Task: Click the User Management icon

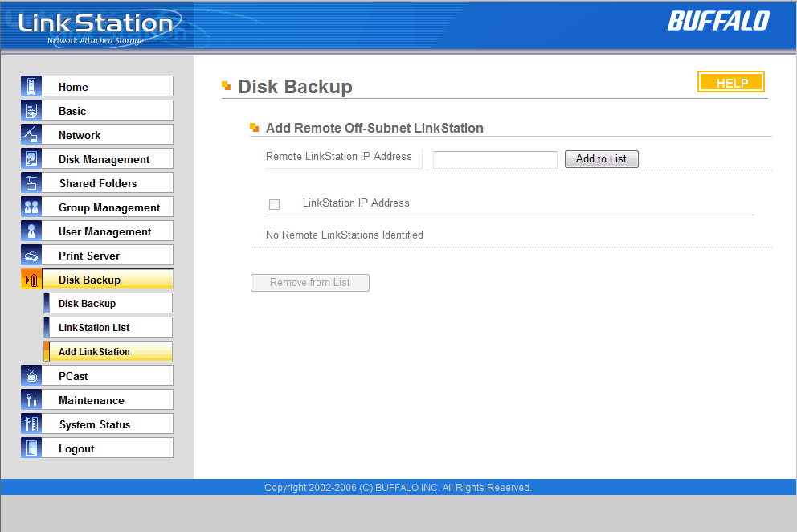Action: tap(31, 231)
